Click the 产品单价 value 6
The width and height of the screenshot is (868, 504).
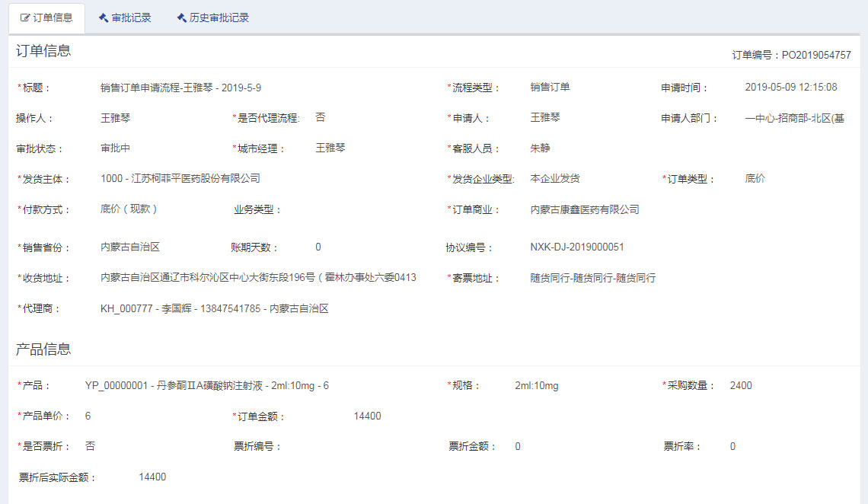pyautogui.click(x=88, y=416)
